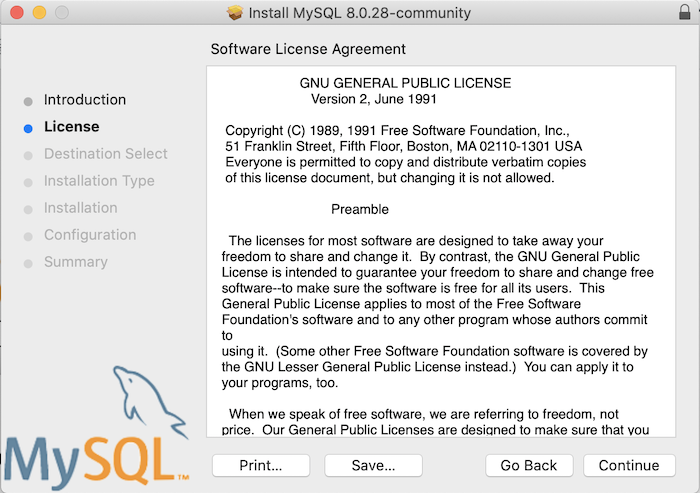
Task: Click the Configuration step label
Action: 90,235
